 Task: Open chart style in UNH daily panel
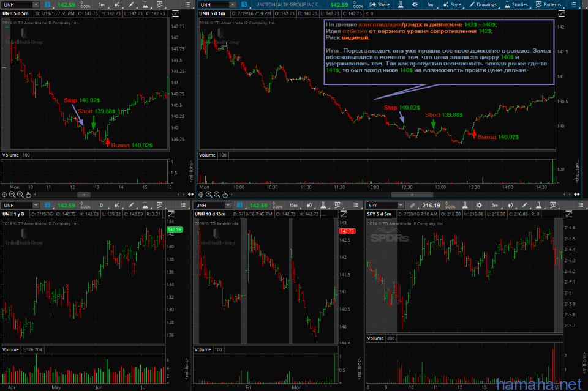click(117, 205)
